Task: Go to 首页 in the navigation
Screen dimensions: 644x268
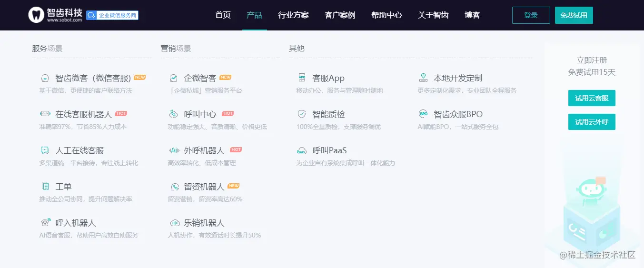Action: [x=223, y=15]
